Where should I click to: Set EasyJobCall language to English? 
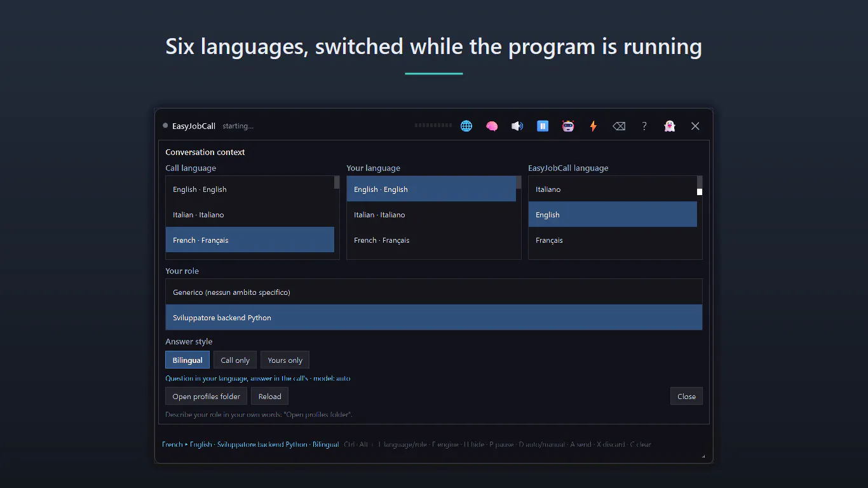tap(613, 215)
